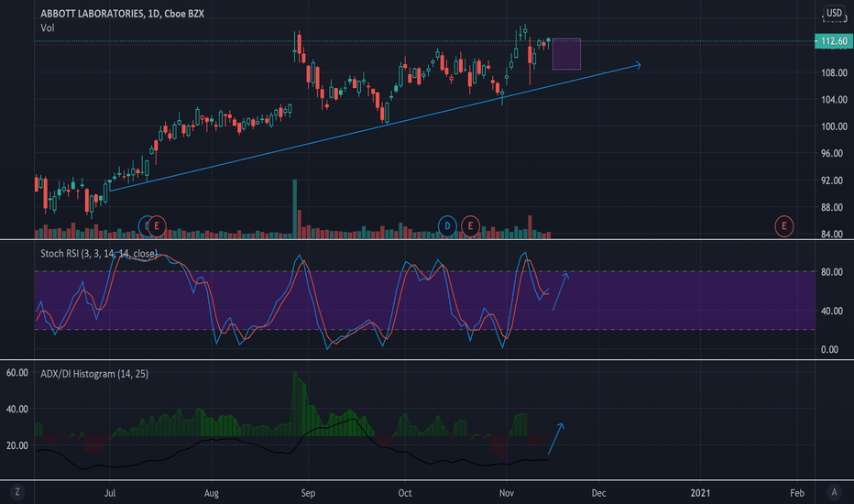Click the 112.60 current price label
Screen dimensions: 854x504
pyautogui.click(x=834, y=41)
